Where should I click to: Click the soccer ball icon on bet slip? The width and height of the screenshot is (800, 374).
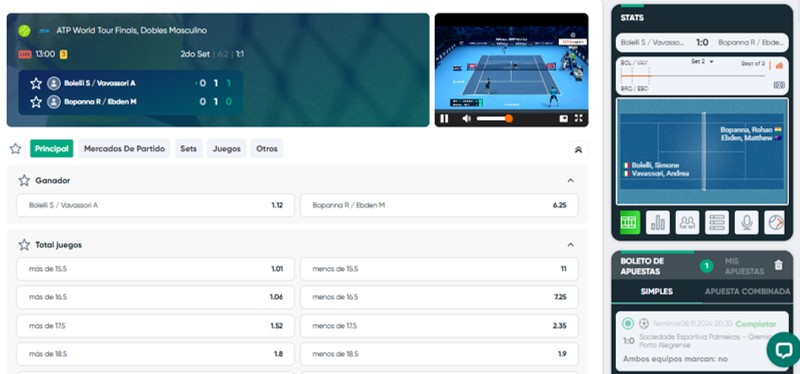tap(644, 323)
